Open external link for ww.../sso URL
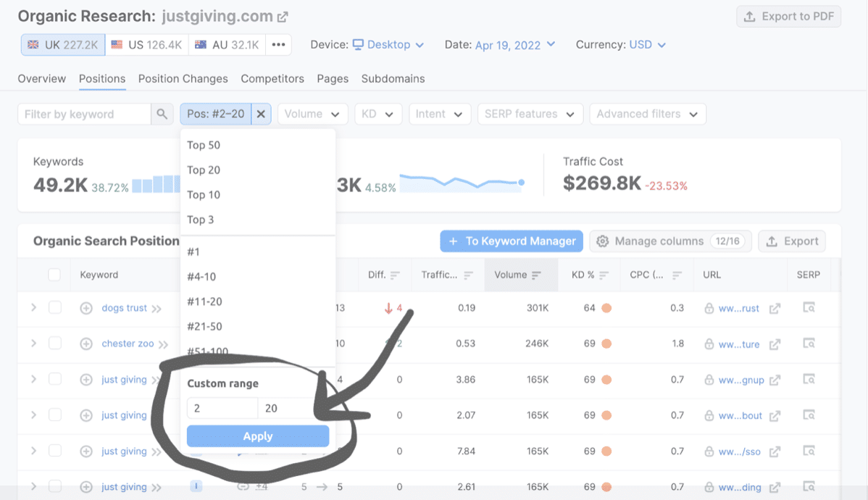The width and height of the screenshot is (868, 500). coord(775,452)
